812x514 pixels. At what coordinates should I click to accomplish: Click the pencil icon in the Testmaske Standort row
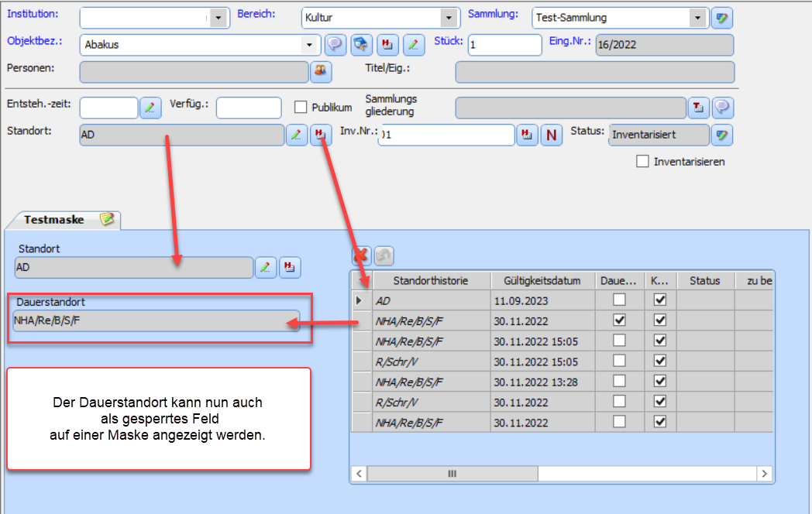point(265,267)
